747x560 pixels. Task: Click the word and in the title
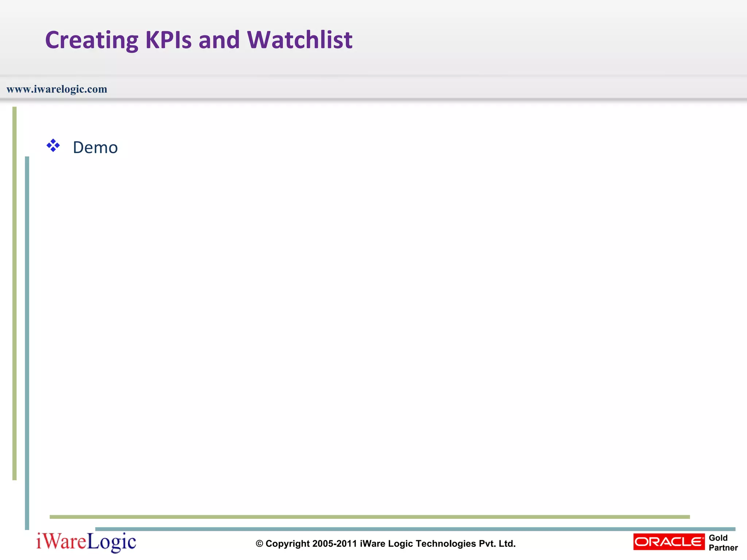(219, 40)
